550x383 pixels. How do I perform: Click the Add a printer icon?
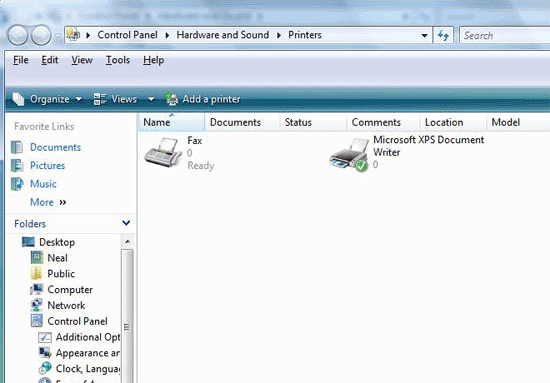(172, 99)
